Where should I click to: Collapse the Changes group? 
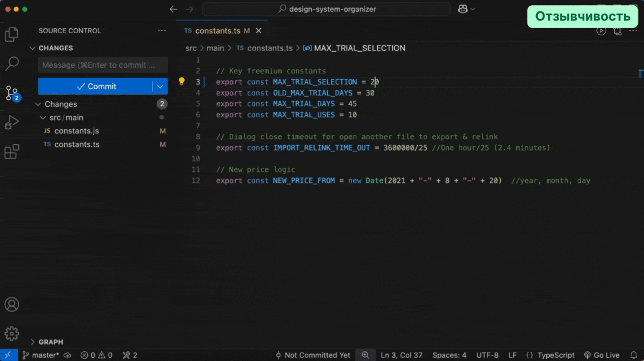[x=60, y=104]
